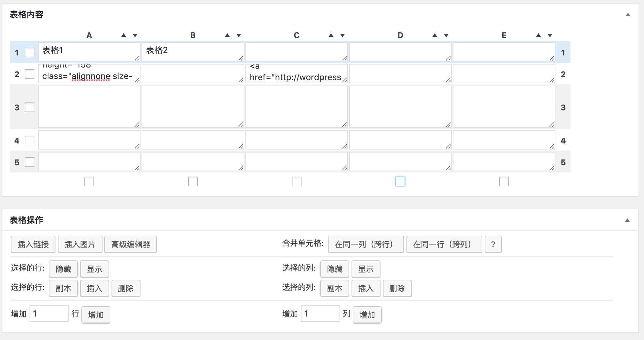Select column D checkbox below the table
Image resolution: width=644 pixels, height=340 pixels.
(x=400, y=181)
